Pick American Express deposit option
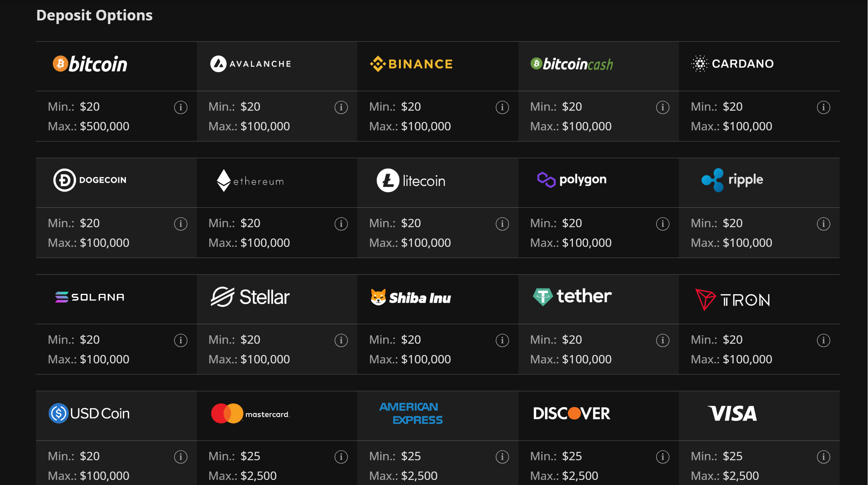Screen dimensions: 868x485 tap(411, 414)
